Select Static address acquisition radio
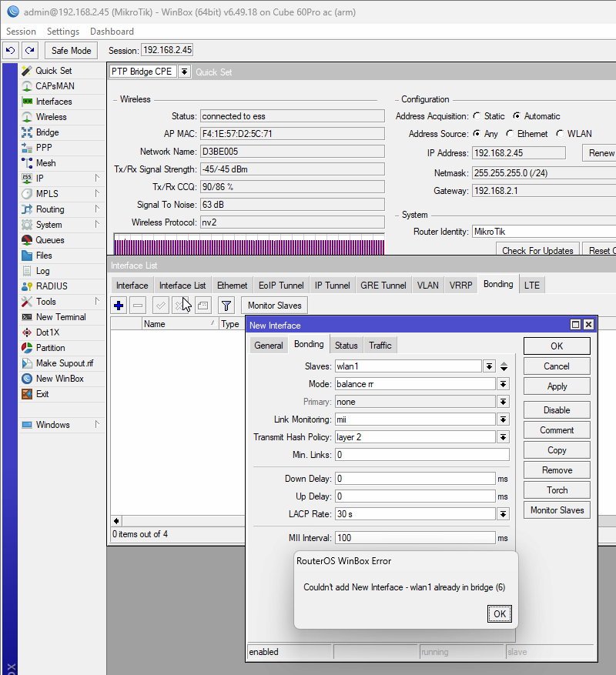Image resolution: width=616 pixels, height=675 pixels. (x=477, y=116)
